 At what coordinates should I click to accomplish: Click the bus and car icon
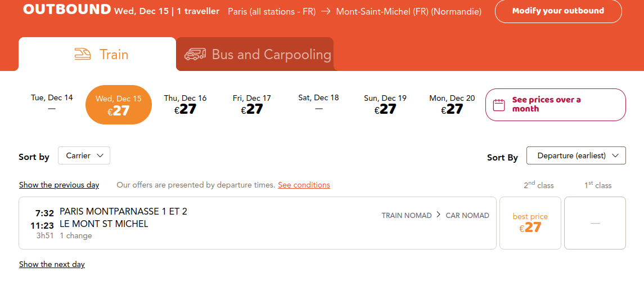(195, 54)
